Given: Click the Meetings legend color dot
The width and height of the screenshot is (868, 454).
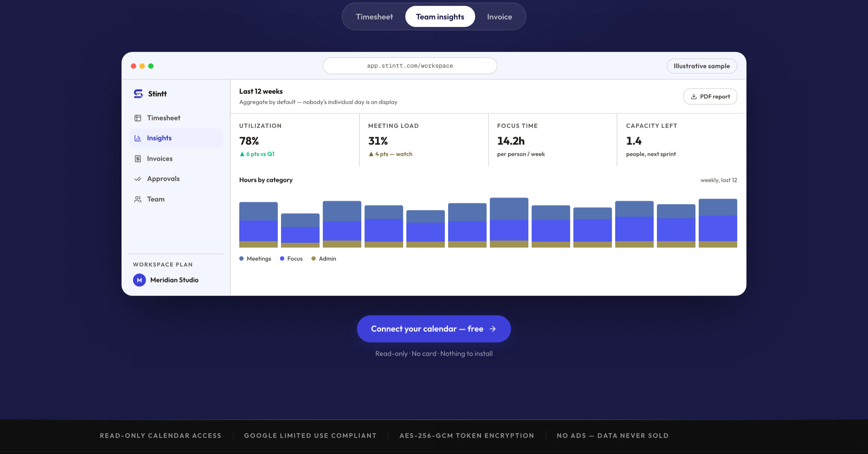Looking at the screenshot, I should point(242,258).
